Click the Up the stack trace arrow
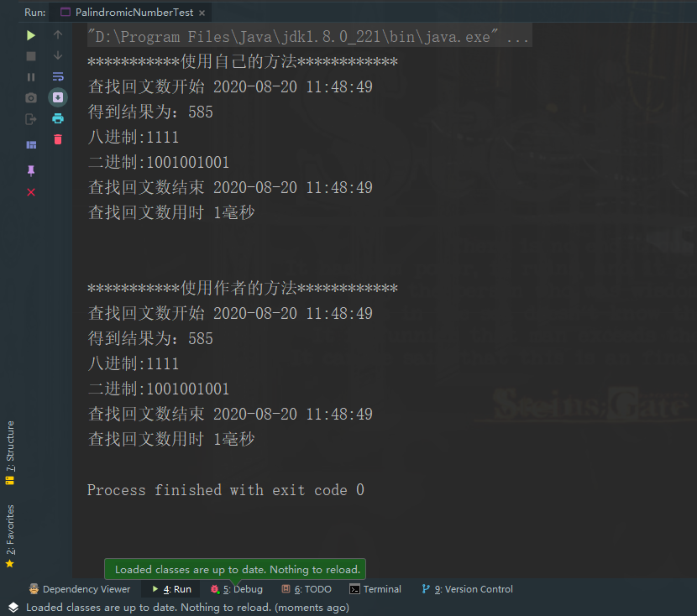 pos(58,34)
